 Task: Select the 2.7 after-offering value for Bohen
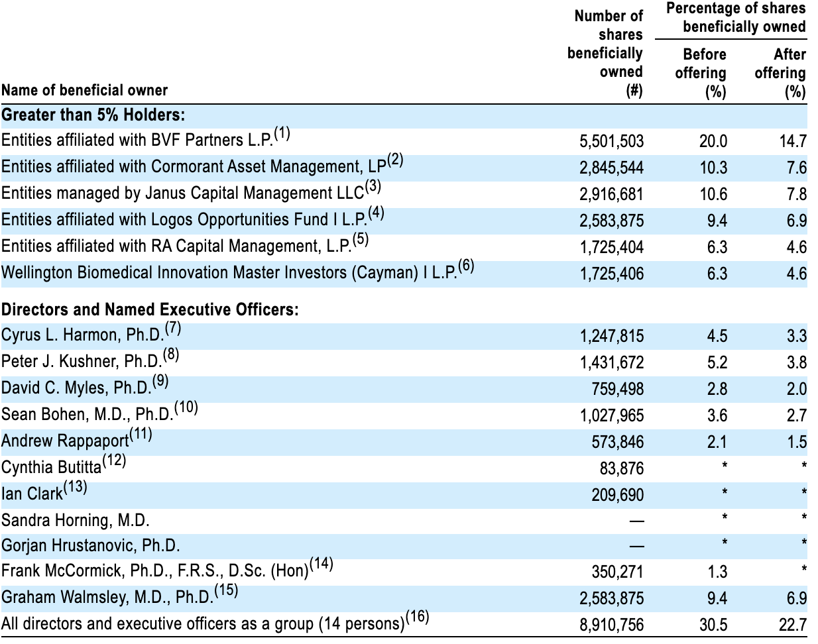[x=797, y=415]
